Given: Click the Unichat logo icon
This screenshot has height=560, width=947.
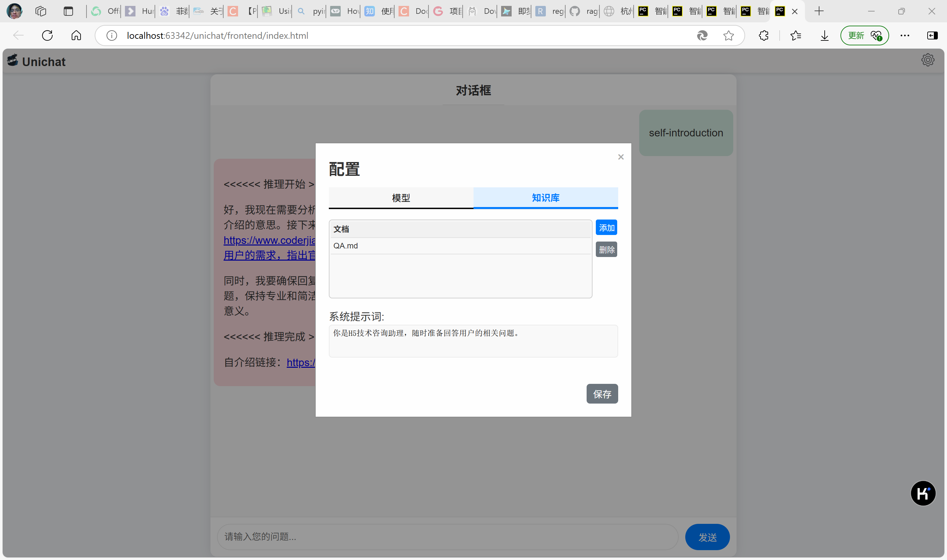Looking at the screenshot, I should click(12, 60).
